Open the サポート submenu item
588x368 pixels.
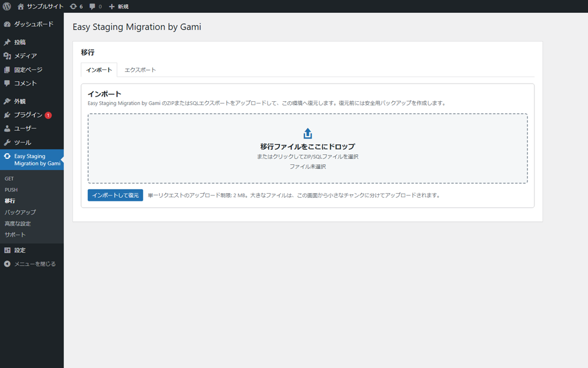tap(15, 235)
